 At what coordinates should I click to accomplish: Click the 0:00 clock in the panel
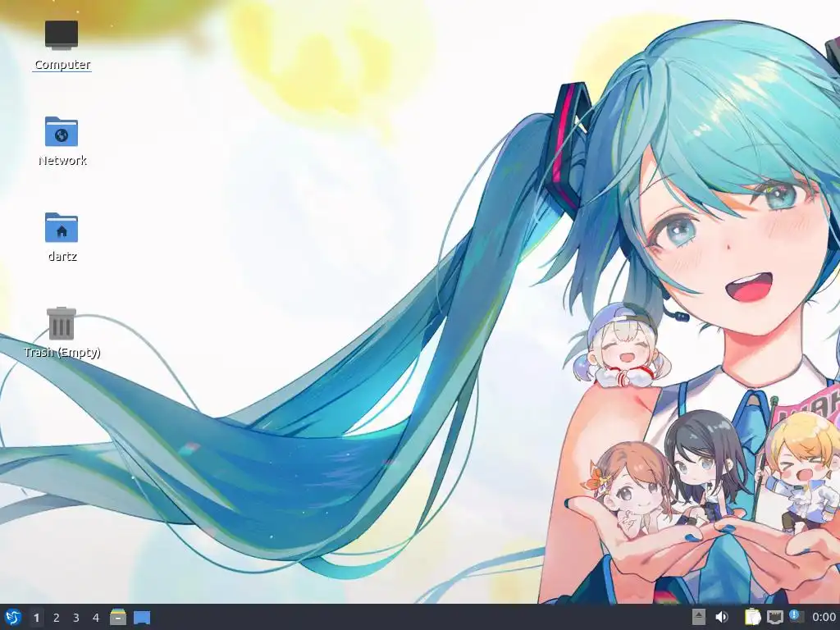[x=824, y=618]
